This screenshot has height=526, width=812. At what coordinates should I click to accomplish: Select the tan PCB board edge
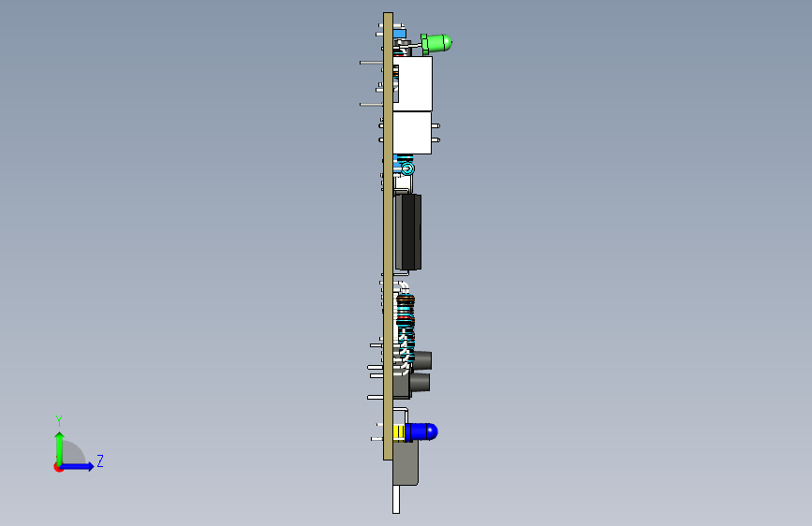(x=388, y=236)
